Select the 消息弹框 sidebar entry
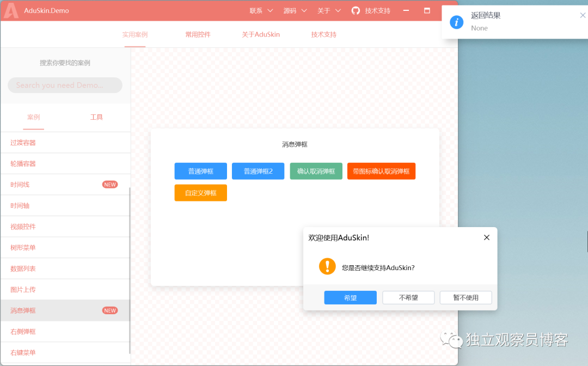Viewport: 588px width, 366px height. pos(65,310)
